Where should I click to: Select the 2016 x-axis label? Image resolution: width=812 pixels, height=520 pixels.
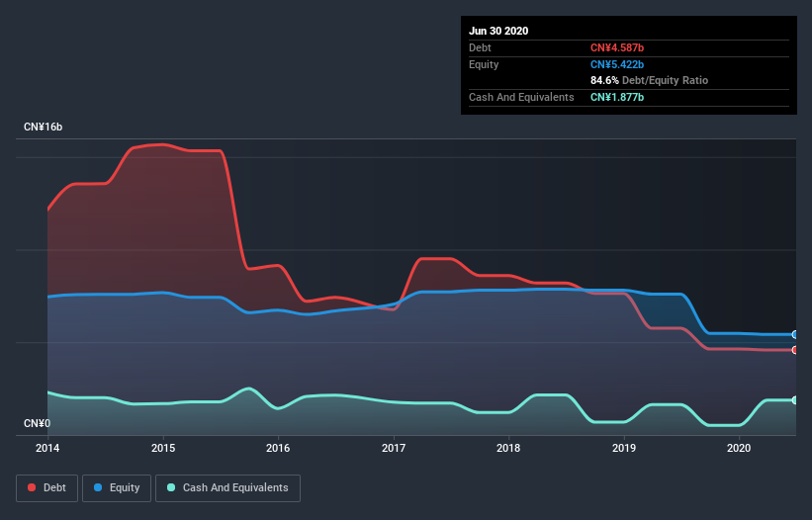coord(278,448)
